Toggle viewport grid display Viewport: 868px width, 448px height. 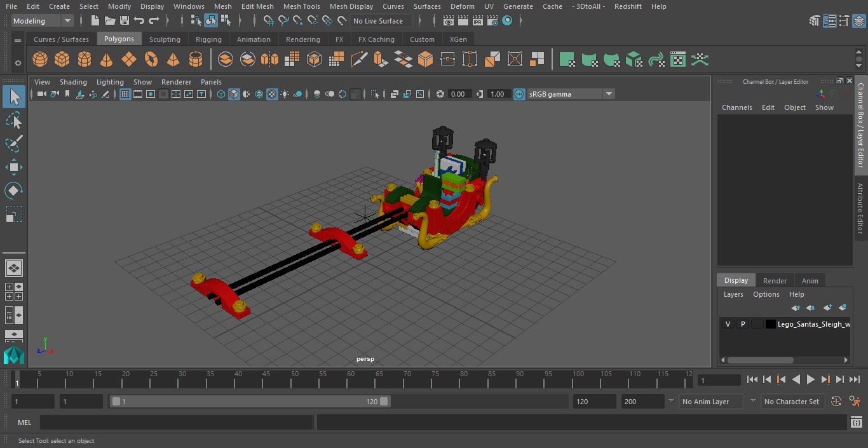[x=125, y=94]
